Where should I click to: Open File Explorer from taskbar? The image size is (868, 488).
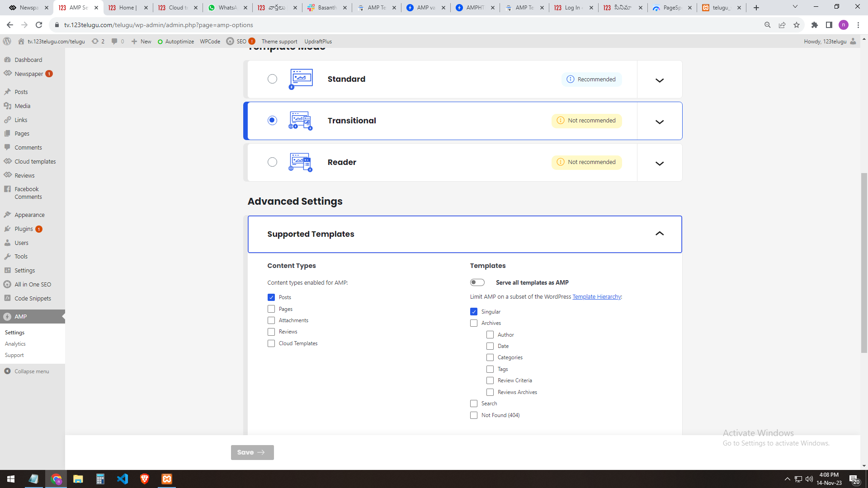coord(78,479)
